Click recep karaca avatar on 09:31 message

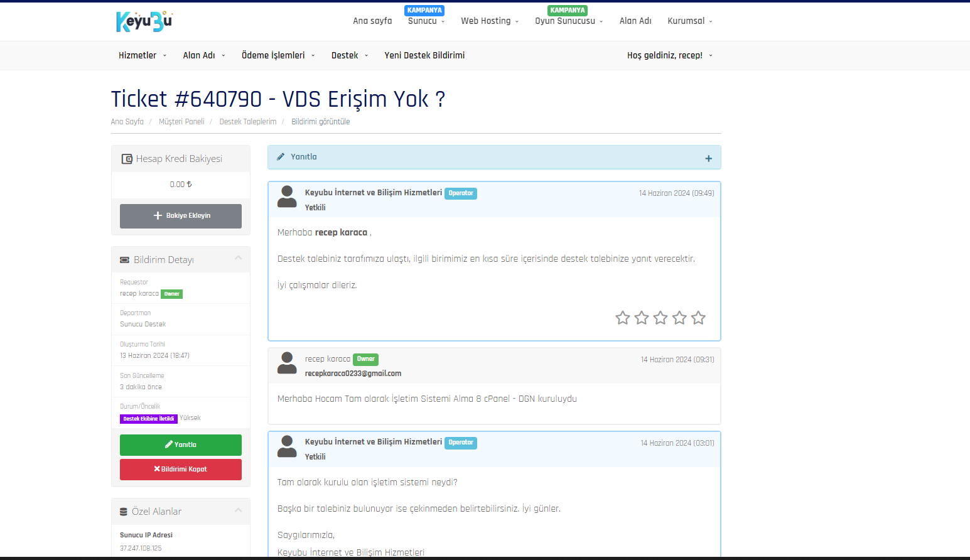287,363
